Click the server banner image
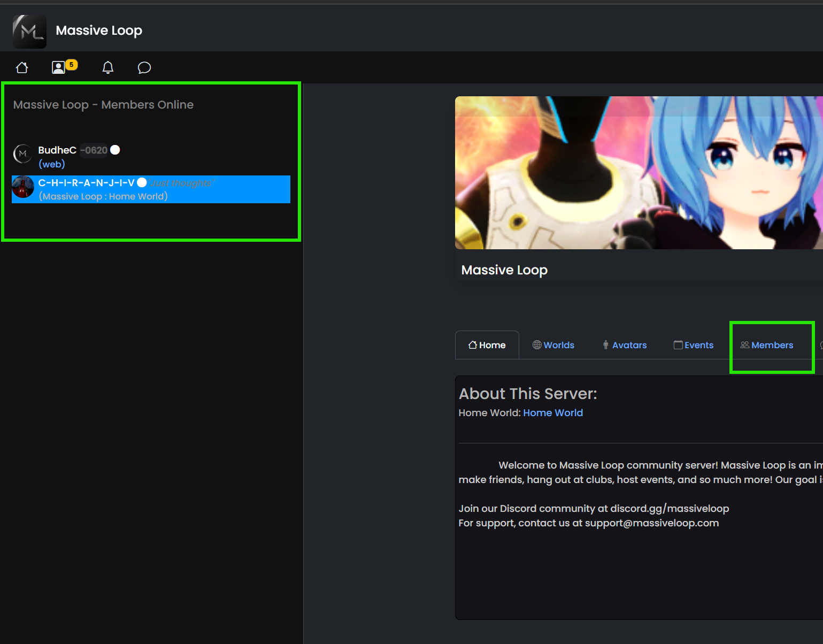Screen dimensions: 823x644 [x=639, y=173]
